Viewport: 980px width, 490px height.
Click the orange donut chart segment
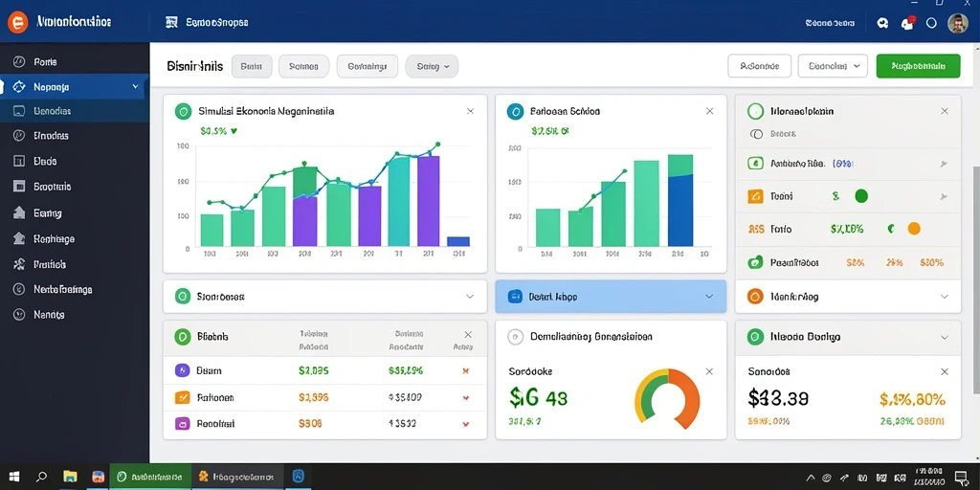tap(683, 397)
